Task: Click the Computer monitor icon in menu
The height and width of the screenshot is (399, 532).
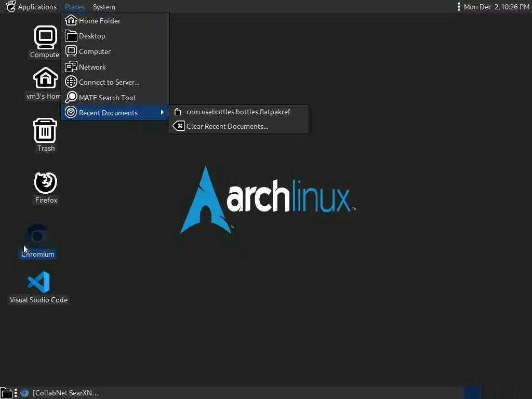Action: pos(71,51)
